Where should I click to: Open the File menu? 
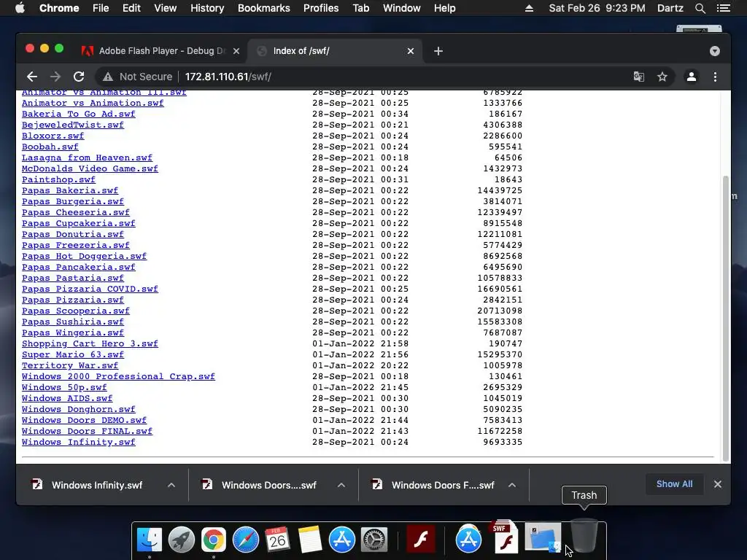[101, 8]
